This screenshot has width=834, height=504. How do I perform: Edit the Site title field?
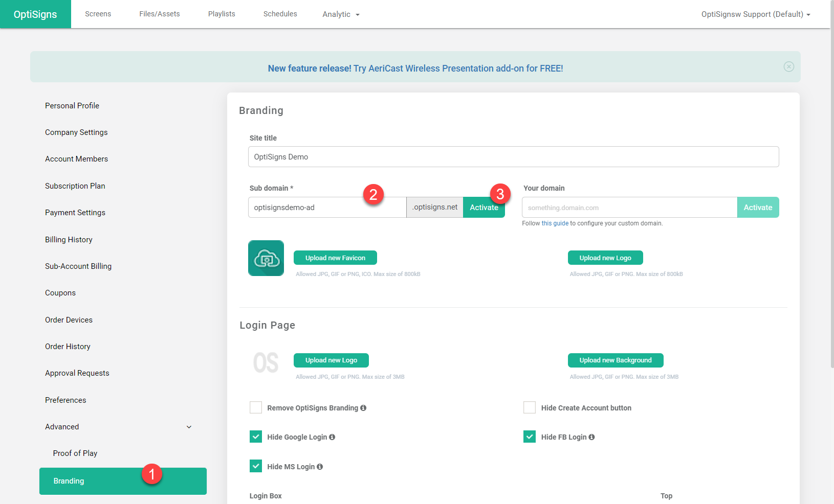pos(514,156)
